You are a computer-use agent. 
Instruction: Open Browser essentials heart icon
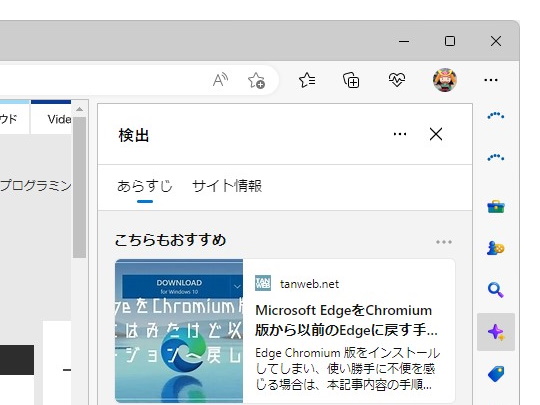tap(397, 80)
